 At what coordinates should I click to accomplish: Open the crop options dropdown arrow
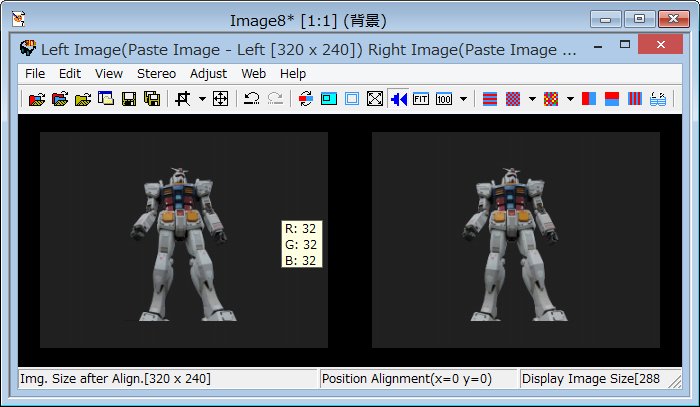[x=202, y=99]
